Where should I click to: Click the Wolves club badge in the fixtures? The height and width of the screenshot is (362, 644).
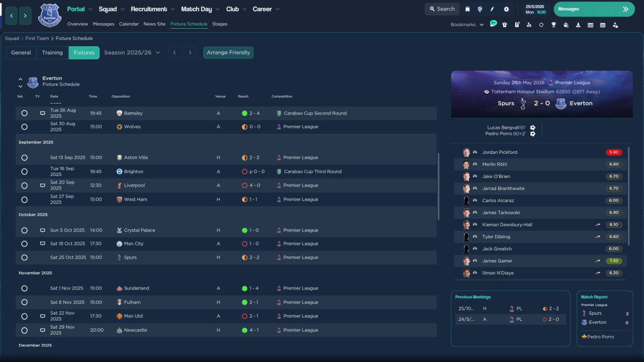click(119, 127)
